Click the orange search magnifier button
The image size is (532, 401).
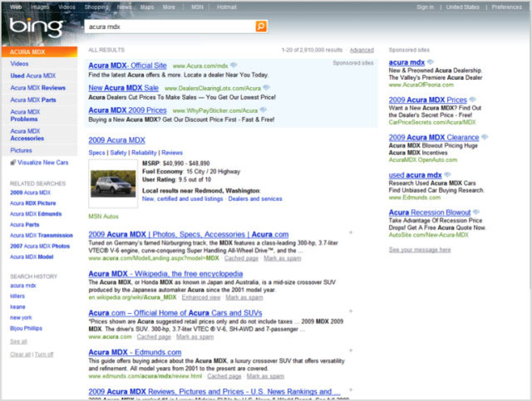261,26
